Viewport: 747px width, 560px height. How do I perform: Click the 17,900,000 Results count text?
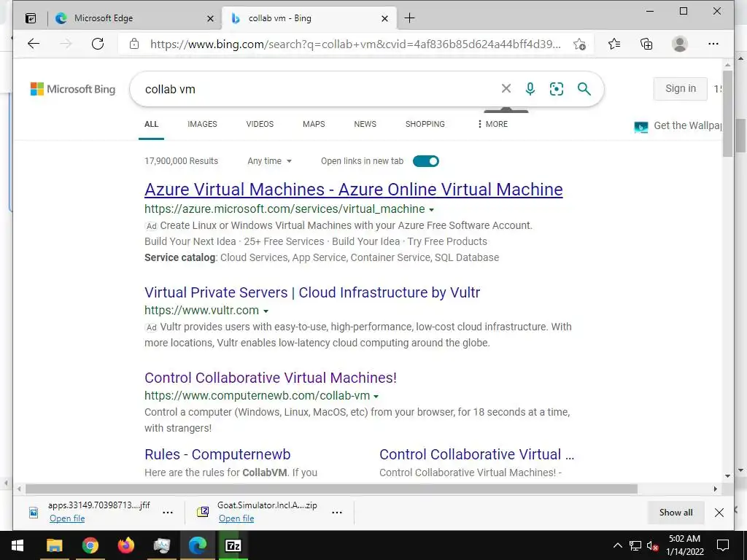pyautogui.click(x=181, y=161)
